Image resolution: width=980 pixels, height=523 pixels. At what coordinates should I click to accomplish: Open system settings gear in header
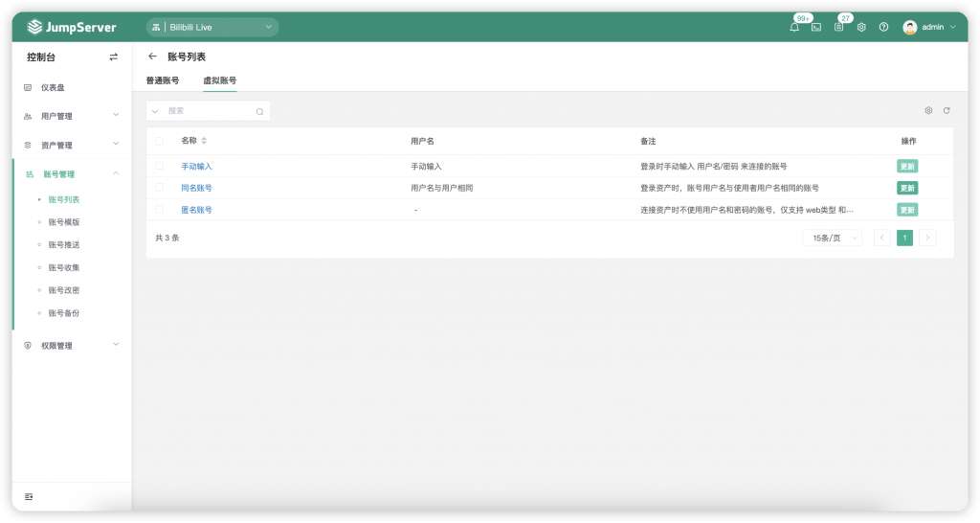pos(861,27)
